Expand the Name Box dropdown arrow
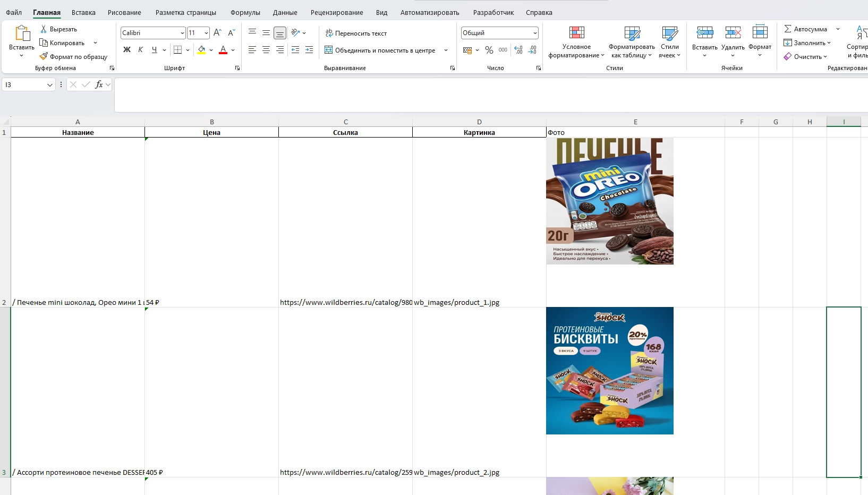Image resolution: width=868 pixels, height=495 pixels. coord(50,85)
